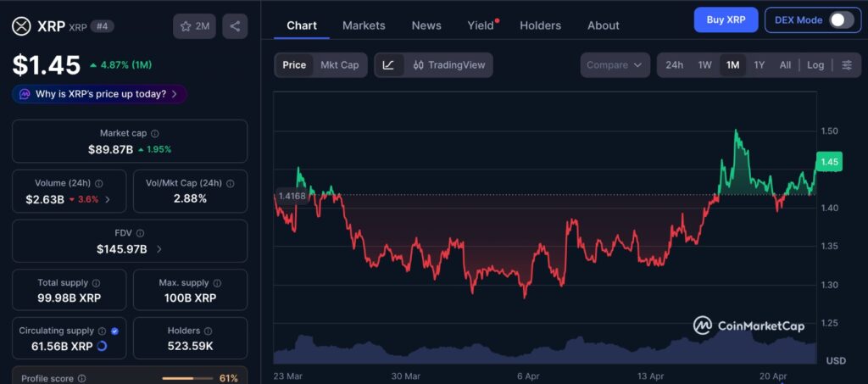Click the 100B XRP max supply

point(190,298)
